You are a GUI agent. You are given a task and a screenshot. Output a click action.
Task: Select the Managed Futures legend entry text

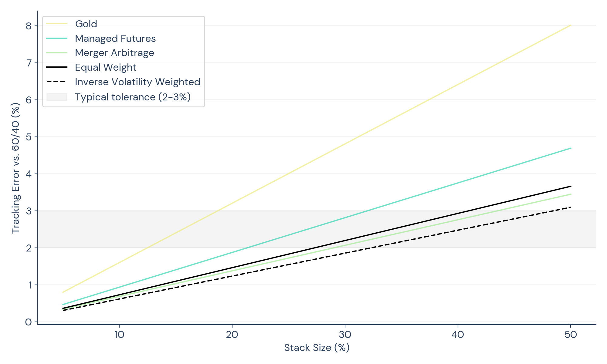115,39
